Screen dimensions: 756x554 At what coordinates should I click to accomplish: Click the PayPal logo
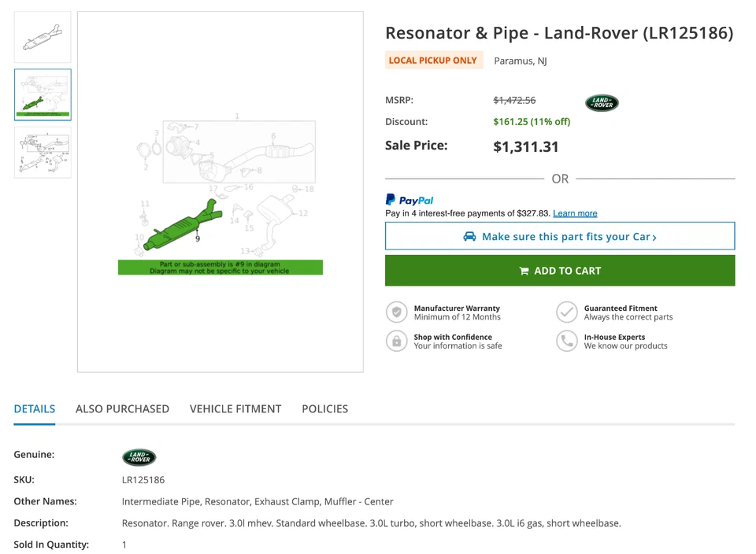click(x=409, y=200)
